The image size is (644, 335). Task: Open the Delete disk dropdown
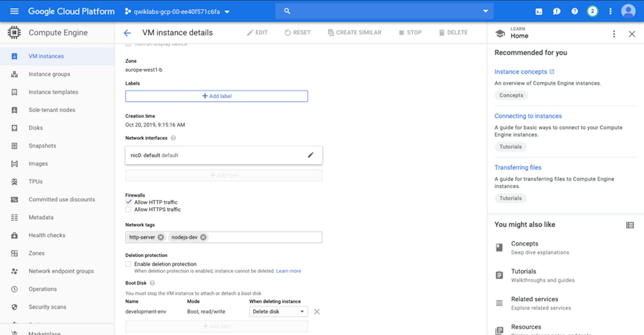[278, 311]
